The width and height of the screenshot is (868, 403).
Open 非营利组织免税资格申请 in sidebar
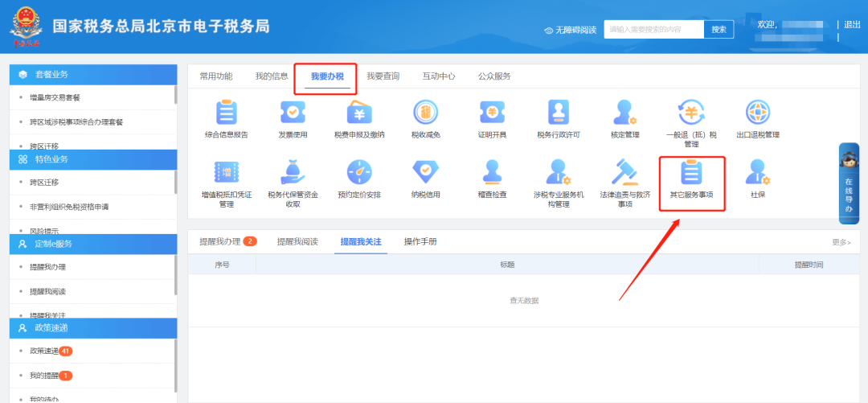tap(69, 207)
